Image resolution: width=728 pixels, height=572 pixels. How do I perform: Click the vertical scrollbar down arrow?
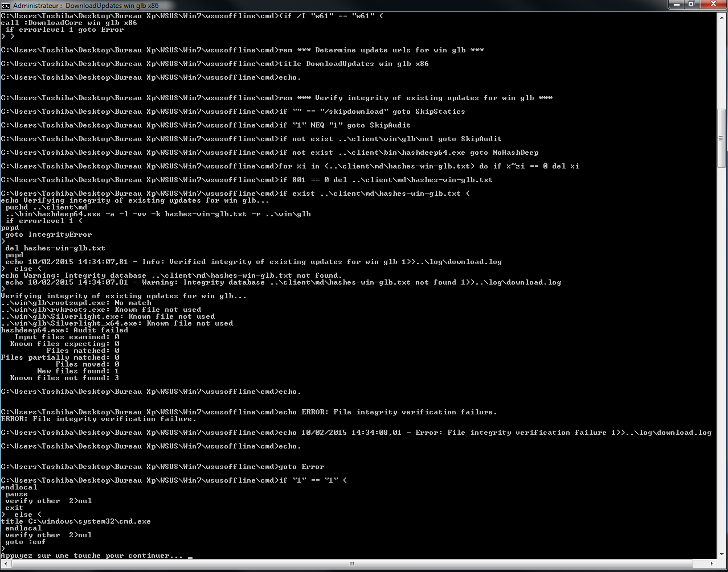pos(721,554)
